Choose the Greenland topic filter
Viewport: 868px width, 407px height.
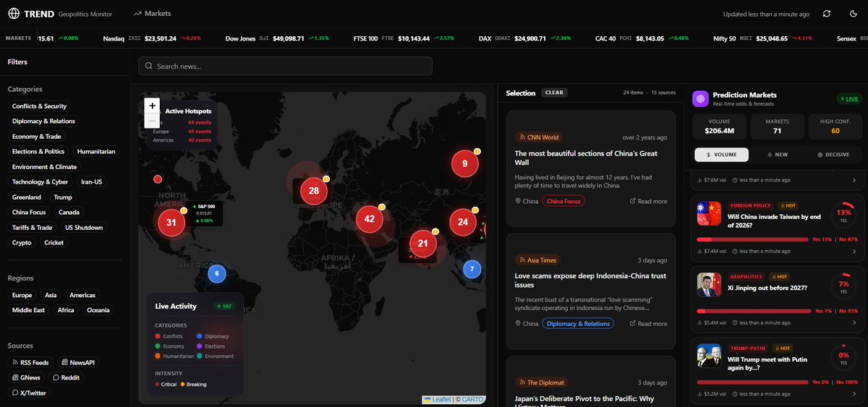tap(27, 197)
